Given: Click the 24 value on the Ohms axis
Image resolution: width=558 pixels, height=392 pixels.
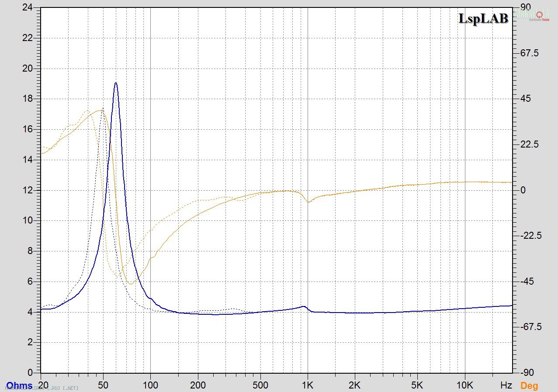Looking at the screenshot, I should point(27,8).
